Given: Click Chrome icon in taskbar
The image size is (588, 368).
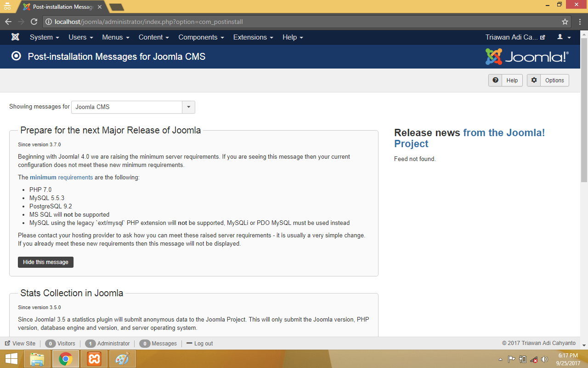Looking at the screenshot, I should [x=66, y=359].
